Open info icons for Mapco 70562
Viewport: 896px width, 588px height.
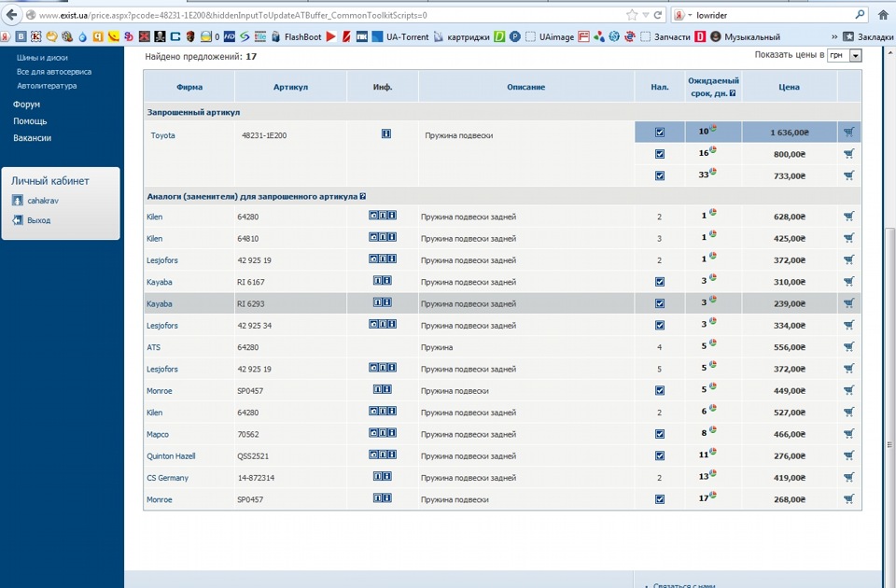point(383,432)
